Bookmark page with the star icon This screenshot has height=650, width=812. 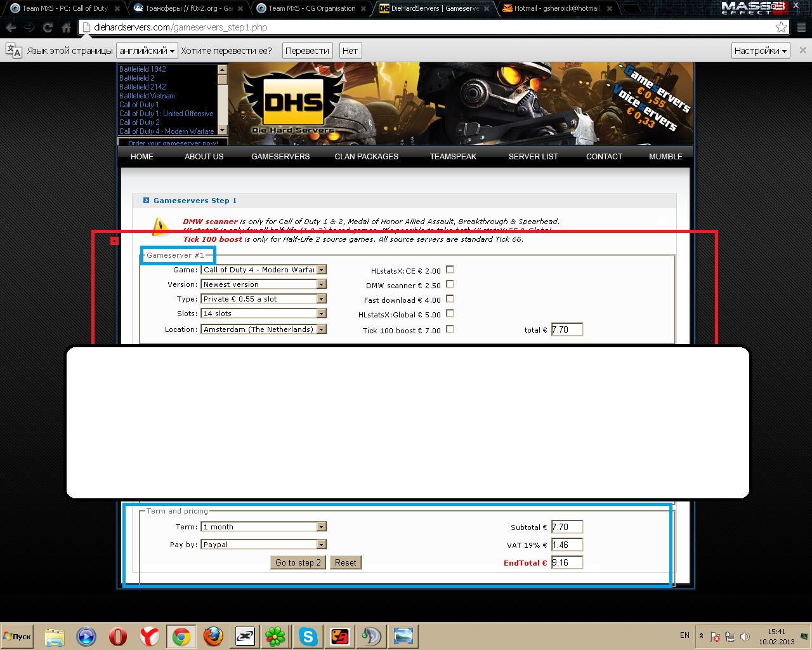pyautogui.click(x=782, y=27)
